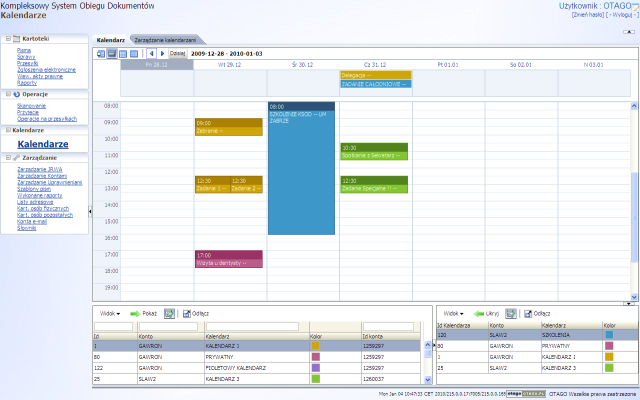The image size is (640, 400).
Task: Open the Raporty link
Action: (27, 83)
